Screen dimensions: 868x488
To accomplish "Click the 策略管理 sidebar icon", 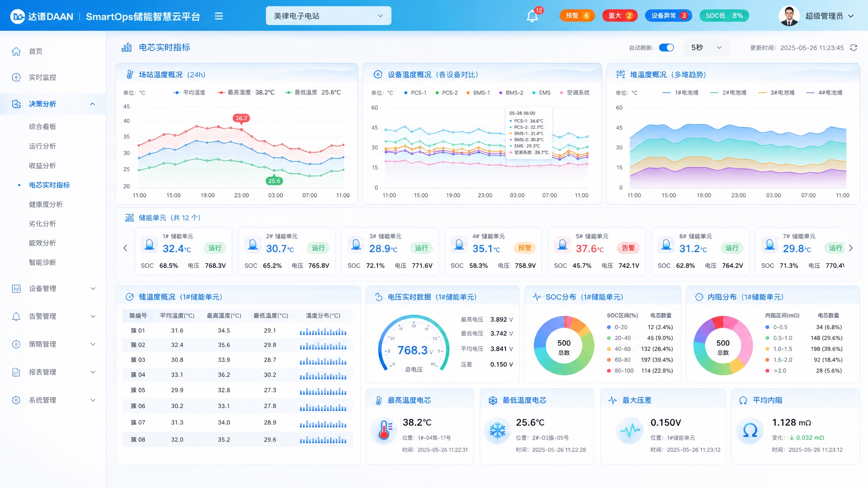I will pyautogui.click(x=16, y=344).
